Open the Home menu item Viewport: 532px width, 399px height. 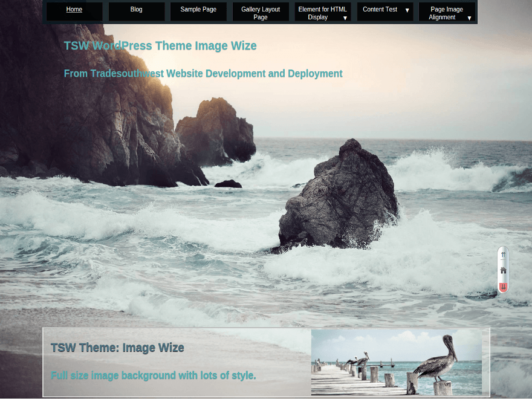point(74,10)
